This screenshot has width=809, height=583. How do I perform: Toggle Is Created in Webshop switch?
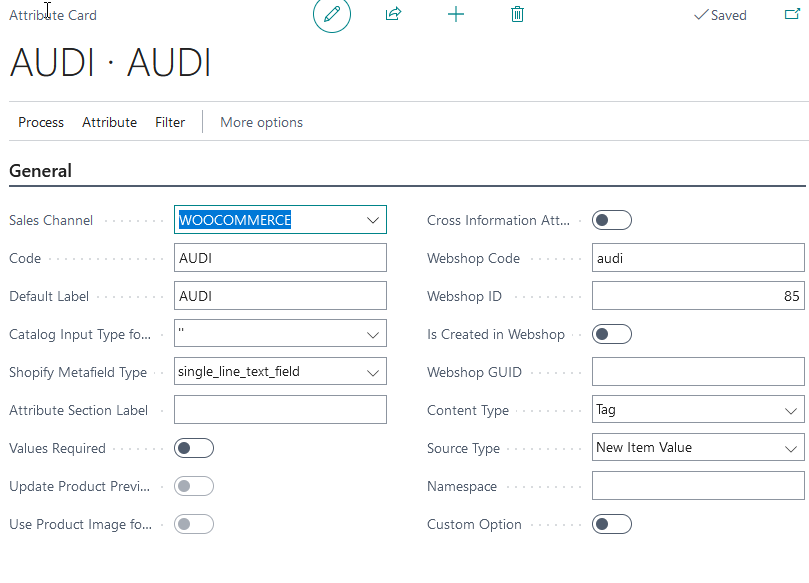(x=612, y=334)
